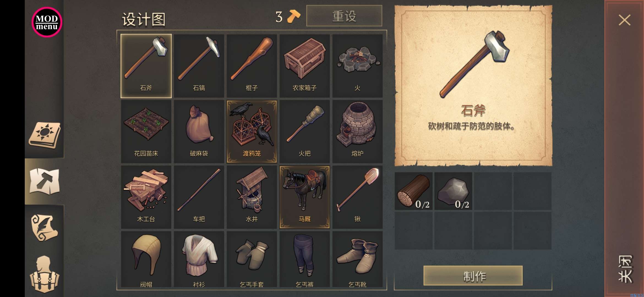644x297 pixels.
Task: Switch to the quill scroll tab
Action: (x=45, y=228)
